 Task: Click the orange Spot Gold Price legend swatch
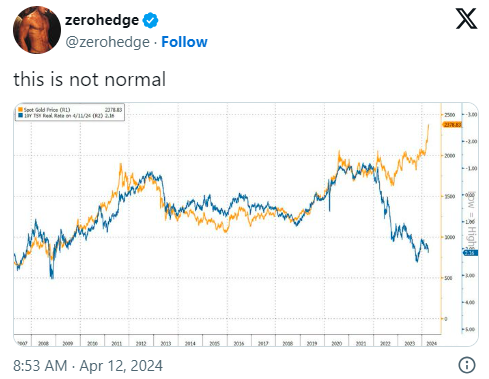(20, 110)
